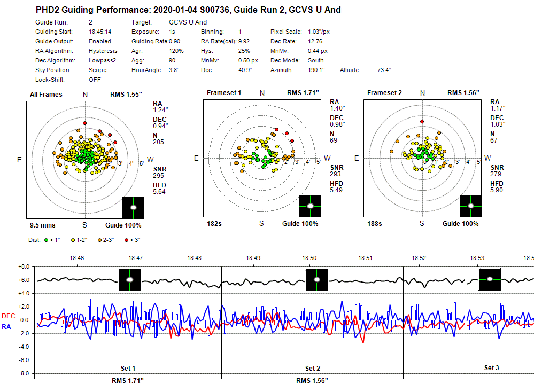Click the Dec value '40.9°'

coord(245,70)
